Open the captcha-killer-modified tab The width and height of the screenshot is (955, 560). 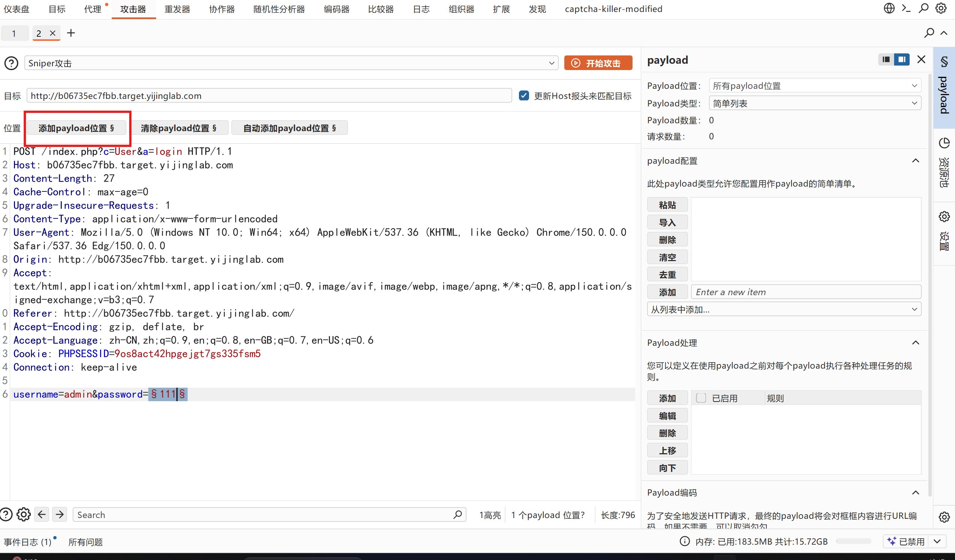click(x=613, y=9)
